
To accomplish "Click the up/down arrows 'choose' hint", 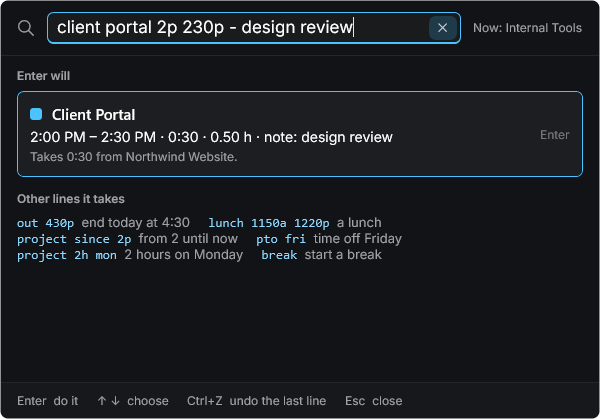I will tap(133, 401).
